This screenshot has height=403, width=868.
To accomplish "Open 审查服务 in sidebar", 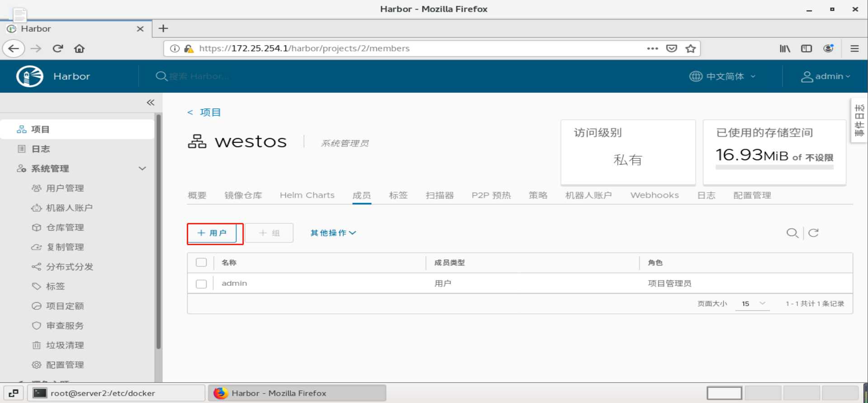I will 65,326.
